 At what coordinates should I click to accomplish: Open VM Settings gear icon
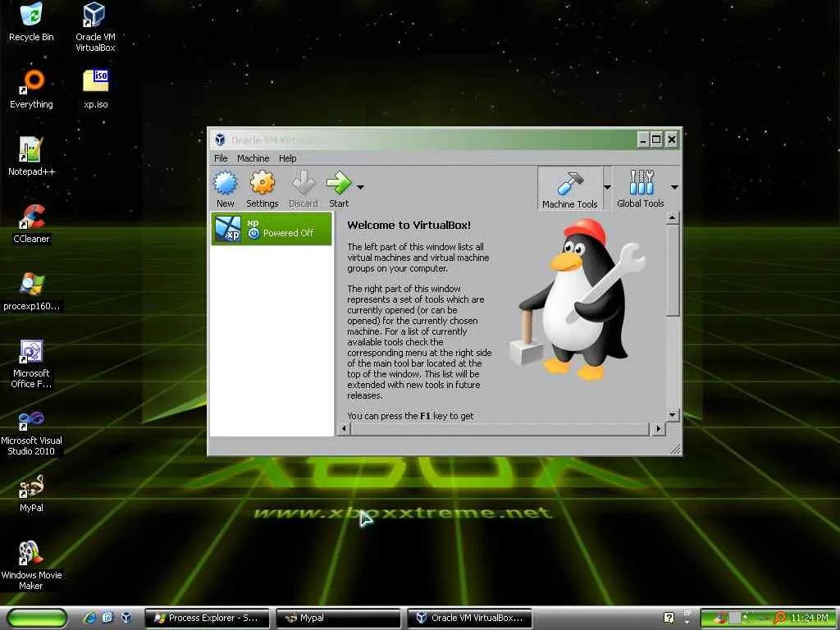pos(262,183)
